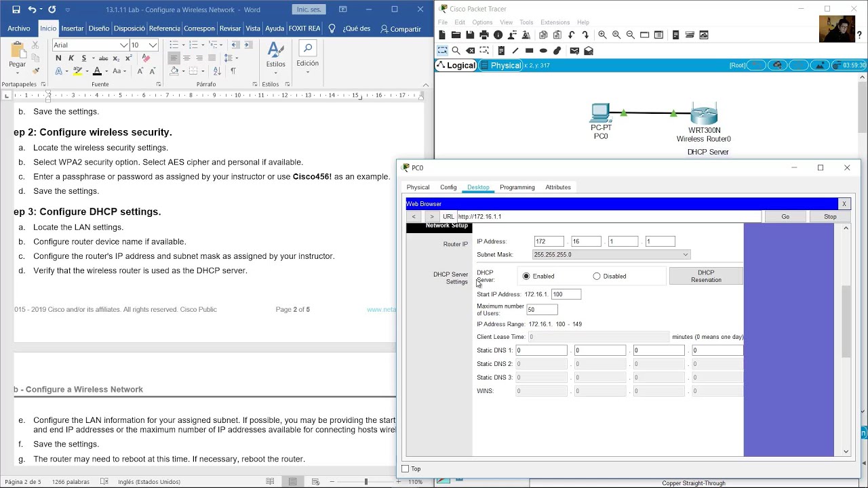The height and width of the screenshot is (488, 868).
Task: Apply bold (N) formatting in Word
Action: 58,58
